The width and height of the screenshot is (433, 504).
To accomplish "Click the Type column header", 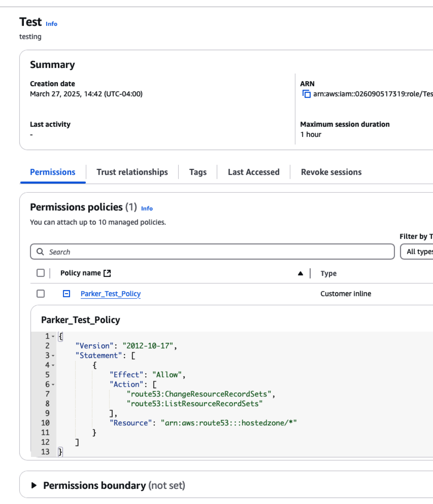I will click(329, 273).
